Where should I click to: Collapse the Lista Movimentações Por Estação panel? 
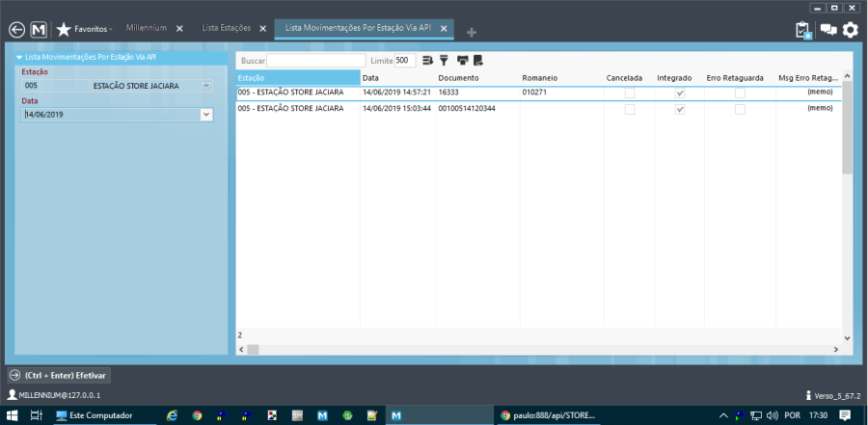click(x=19, y=57)
